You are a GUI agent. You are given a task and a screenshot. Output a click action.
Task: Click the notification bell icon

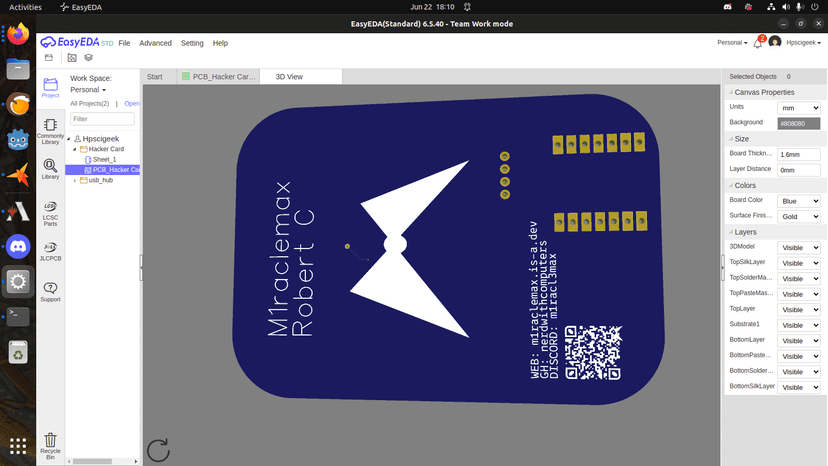click(759, 43)
